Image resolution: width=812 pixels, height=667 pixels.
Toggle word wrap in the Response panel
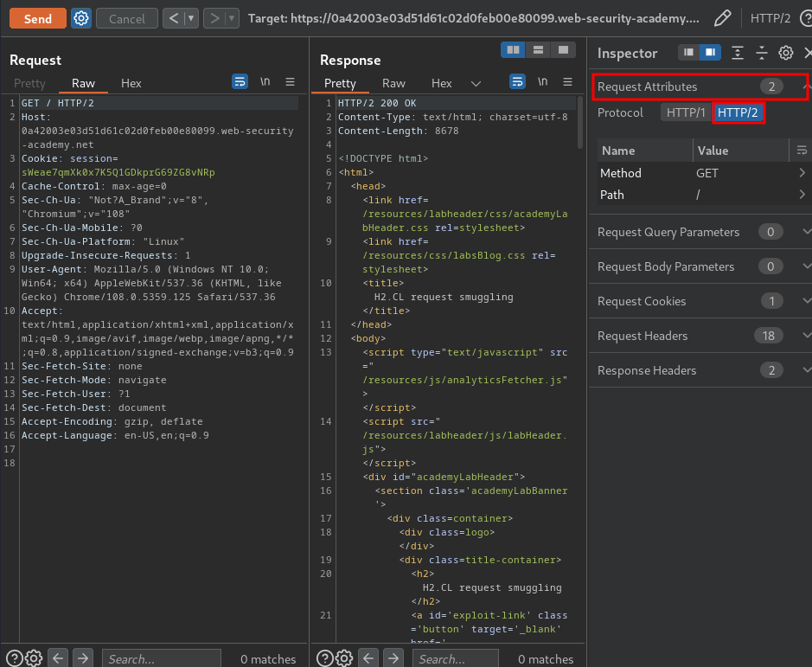pyautogui.click(x=517, y=82)
